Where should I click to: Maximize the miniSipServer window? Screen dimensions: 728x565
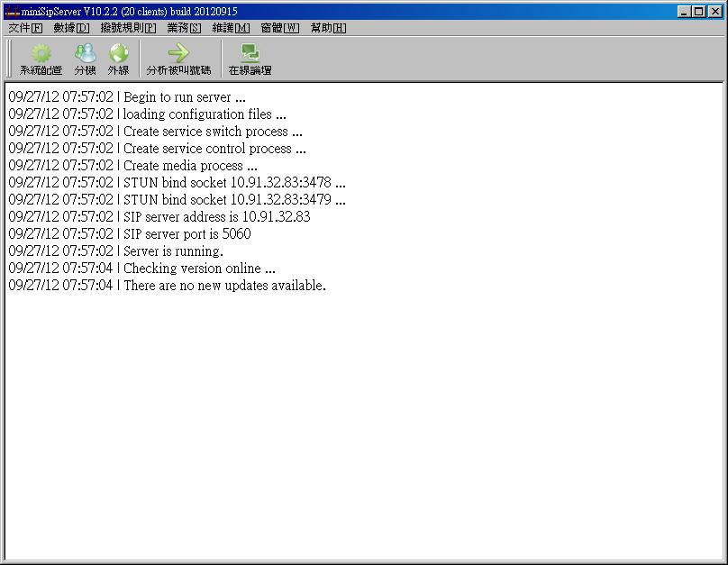699,12
